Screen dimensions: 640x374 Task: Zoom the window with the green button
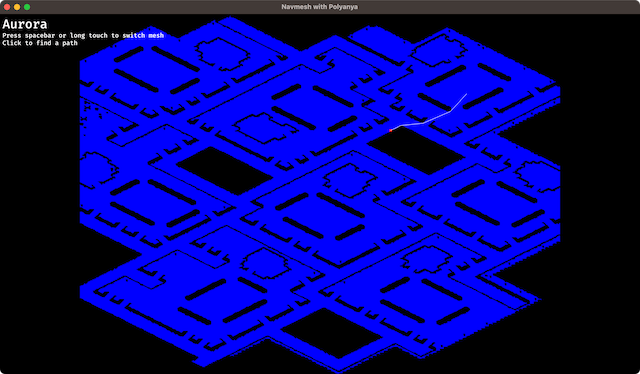[x=27, y=7]
